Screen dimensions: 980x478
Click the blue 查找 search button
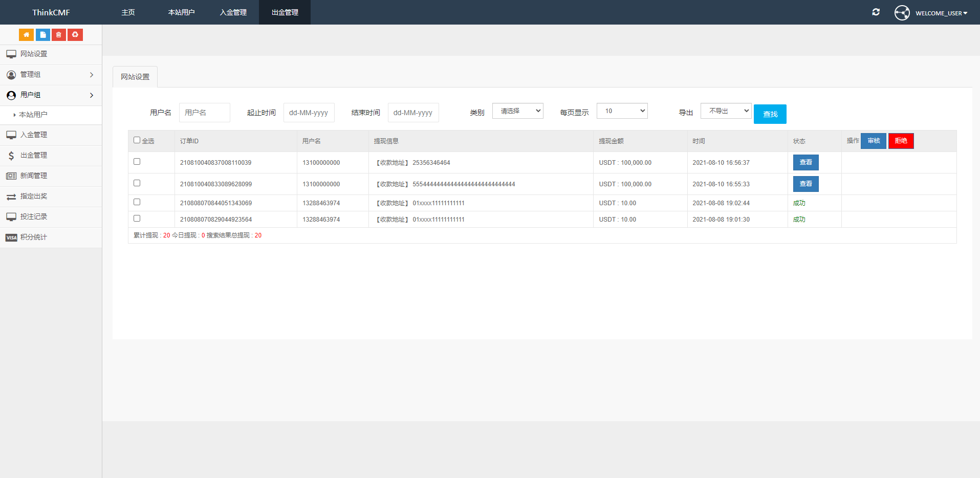tap(770, 114)
